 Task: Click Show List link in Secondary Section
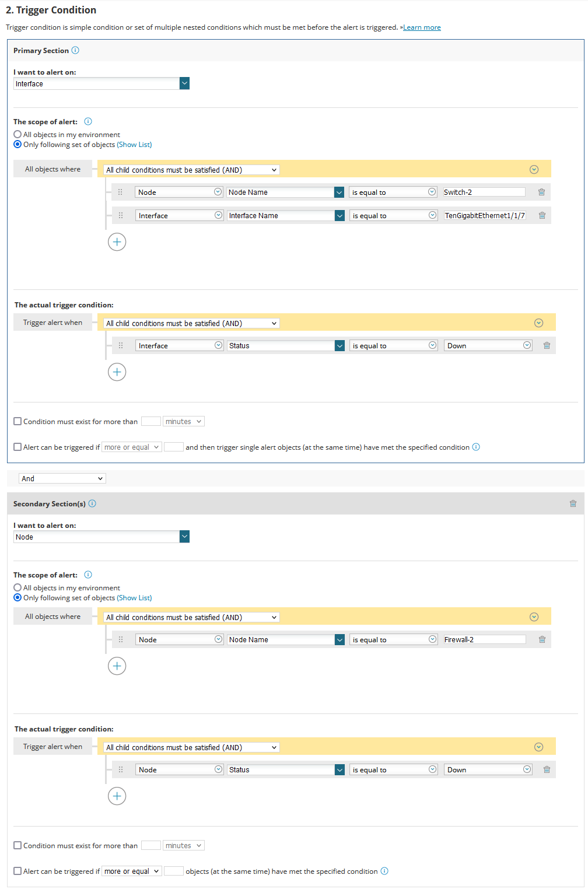click(134, 598)
